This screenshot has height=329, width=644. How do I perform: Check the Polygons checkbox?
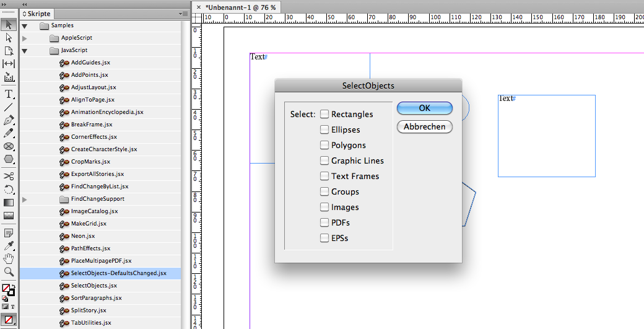click(x=324, y=145)
